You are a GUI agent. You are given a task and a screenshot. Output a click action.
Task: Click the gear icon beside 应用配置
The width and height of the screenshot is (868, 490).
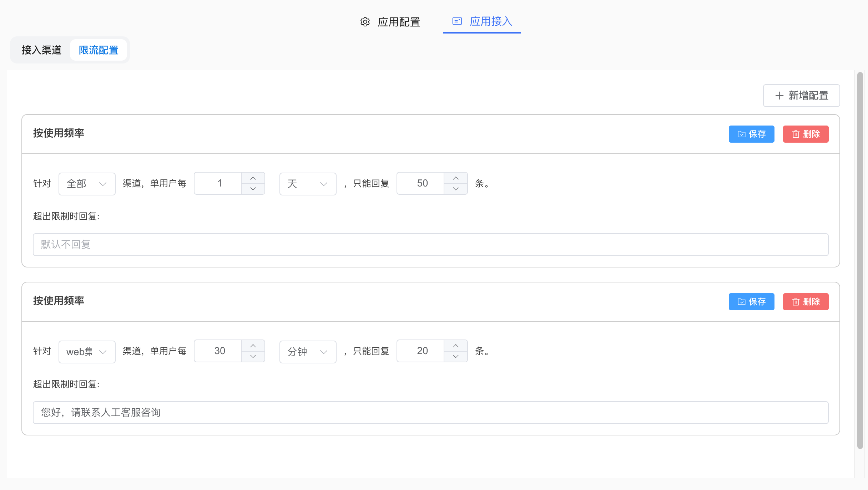point(365,22)
